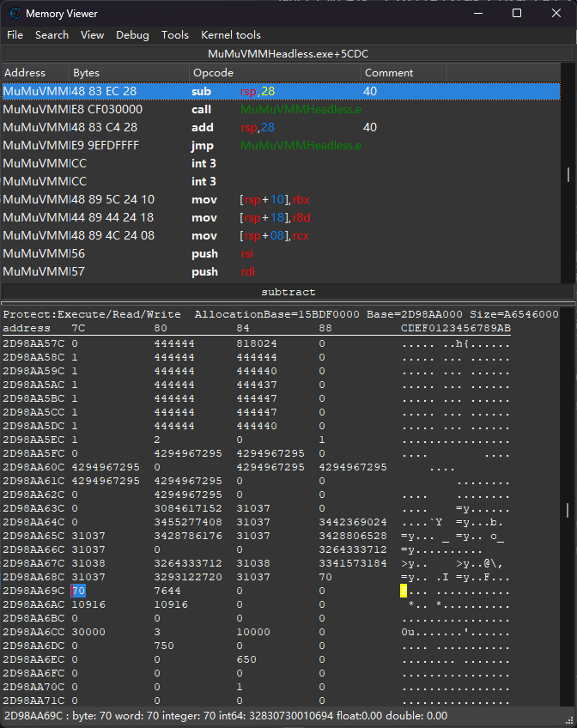This screenshot has width=577, height=728.
Task: Click value 3455277408 in row 2D98AA64C
Action: [x=188, y=522]
